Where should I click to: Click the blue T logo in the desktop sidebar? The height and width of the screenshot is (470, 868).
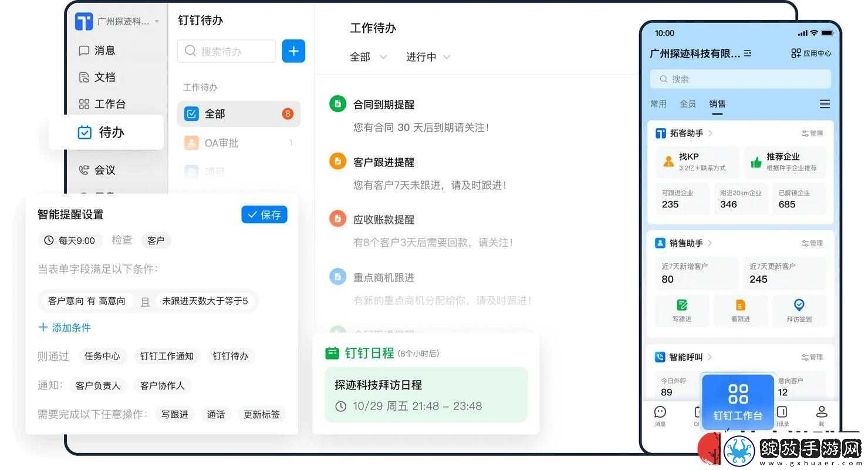point(84,22)
